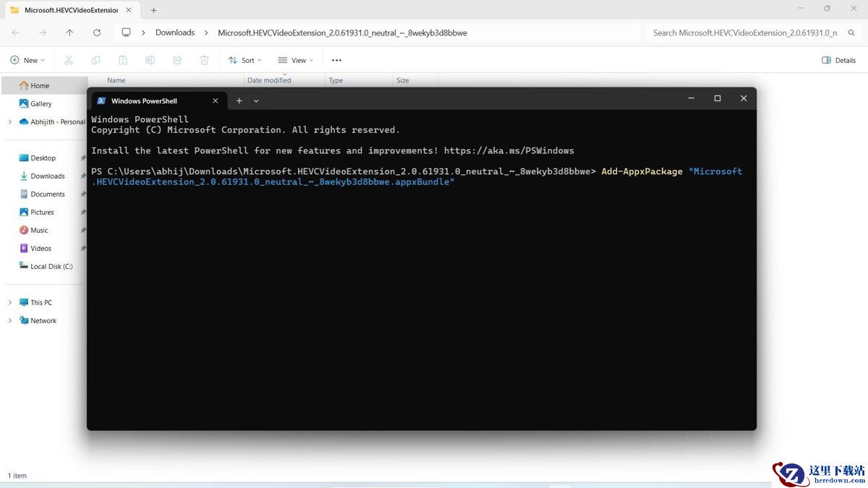Image resolution: width=868 pixels, height=488 pixels.
Task: Open a new PowerShell tab with plus button
Action: click(239, 100)
